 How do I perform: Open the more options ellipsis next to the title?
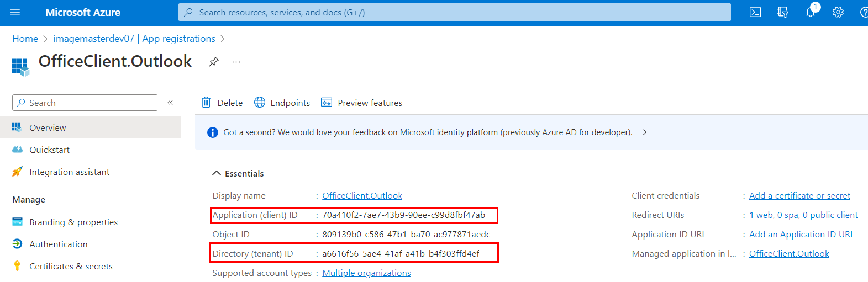[236, 62]
